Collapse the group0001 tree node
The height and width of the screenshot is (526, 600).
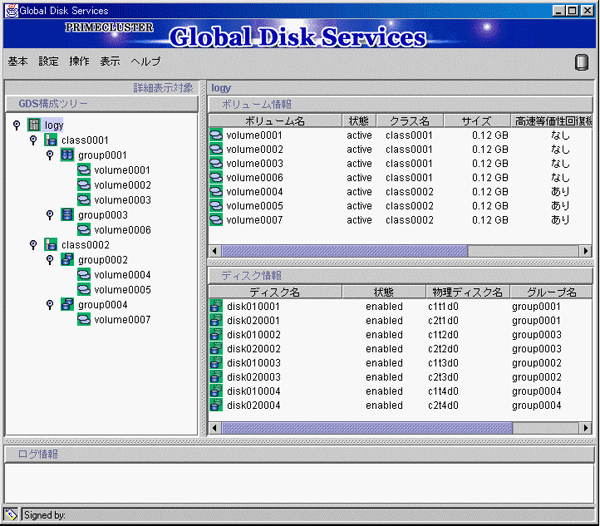coord(50,155)
